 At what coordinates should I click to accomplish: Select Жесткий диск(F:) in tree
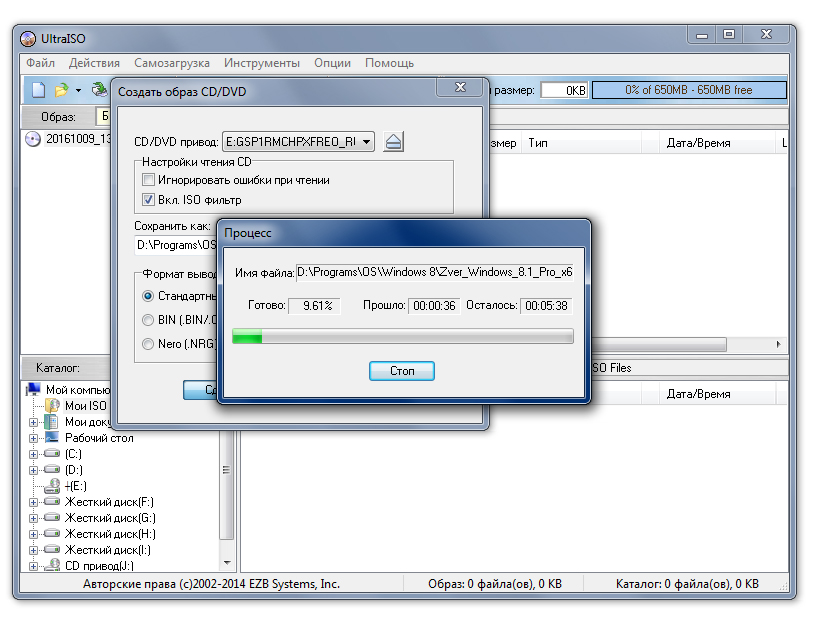109,502
